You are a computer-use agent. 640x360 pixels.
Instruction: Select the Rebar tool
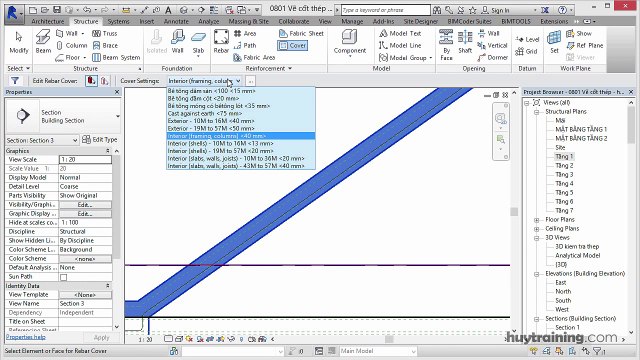click(x=221, y=42)
